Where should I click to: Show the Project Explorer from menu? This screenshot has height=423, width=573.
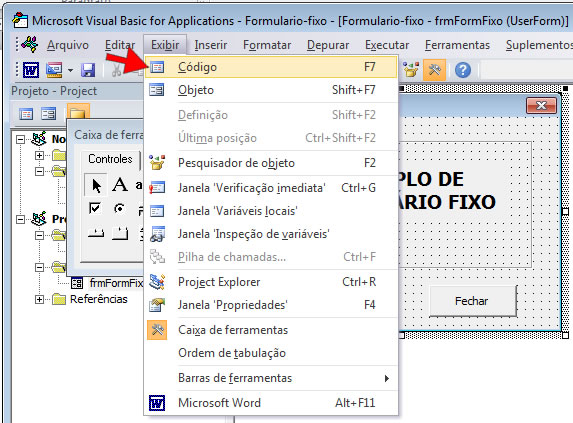[x=271, y=282]
